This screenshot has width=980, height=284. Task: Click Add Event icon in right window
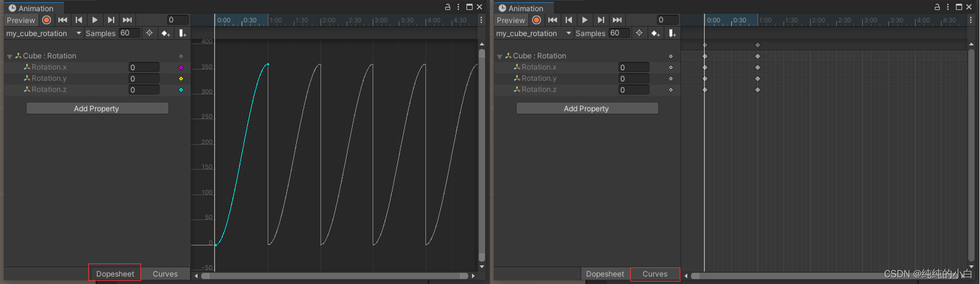click(x=672, y=33)
